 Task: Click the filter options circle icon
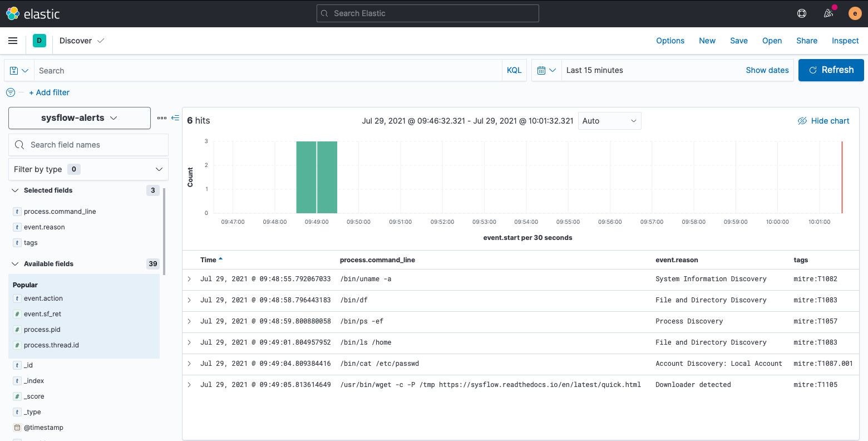[x=11, y=92]
